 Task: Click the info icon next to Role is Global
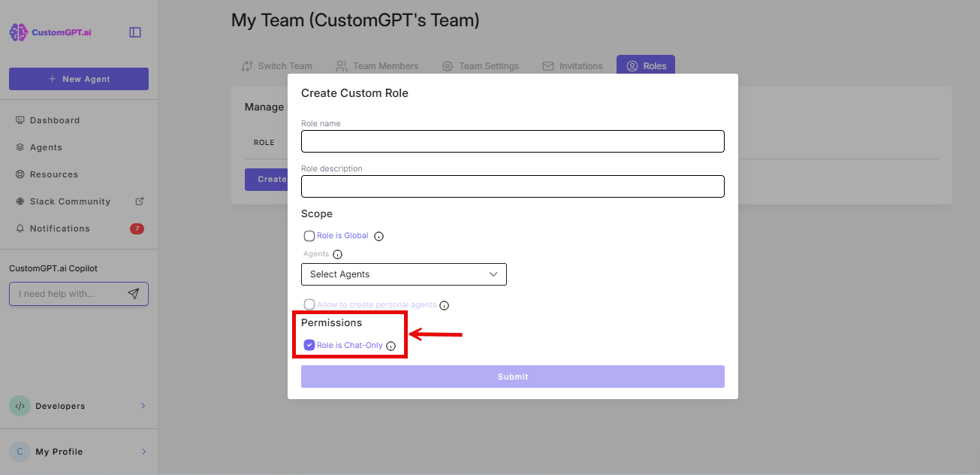pyautogui.click(x=378, y=235)
